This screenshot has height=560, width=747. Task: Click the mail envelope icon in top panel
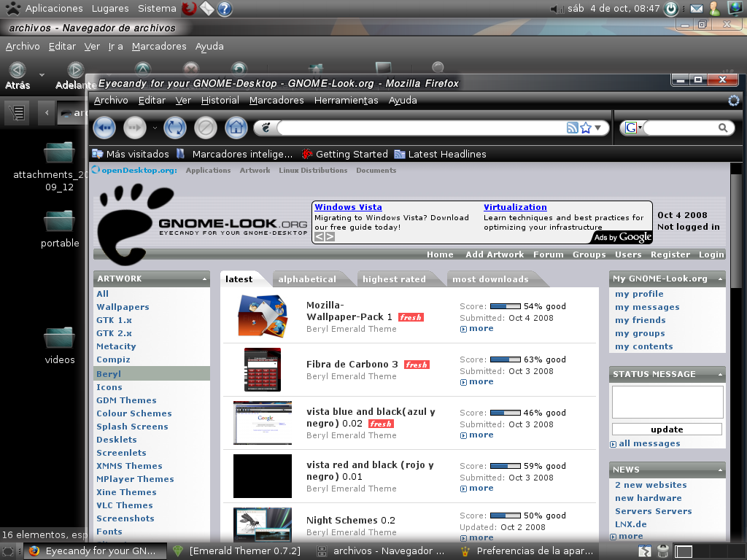click(697, 9)
